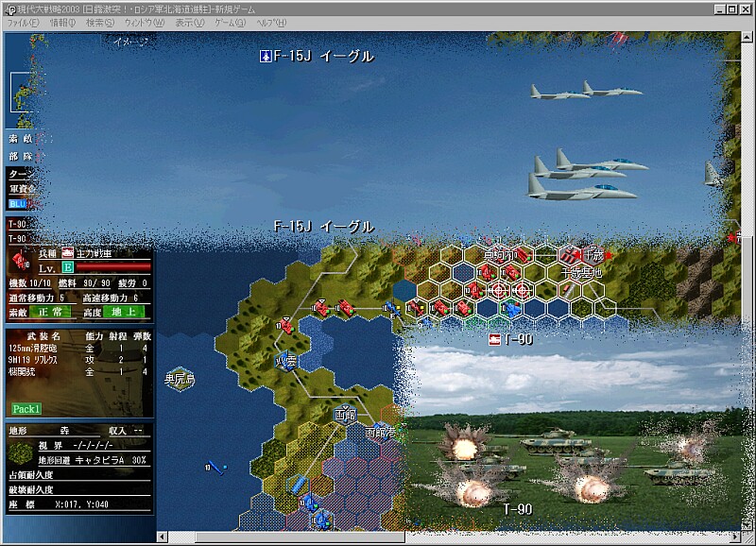Click the イメージ label at the top
756x546 pixels.
pos(130,42)
